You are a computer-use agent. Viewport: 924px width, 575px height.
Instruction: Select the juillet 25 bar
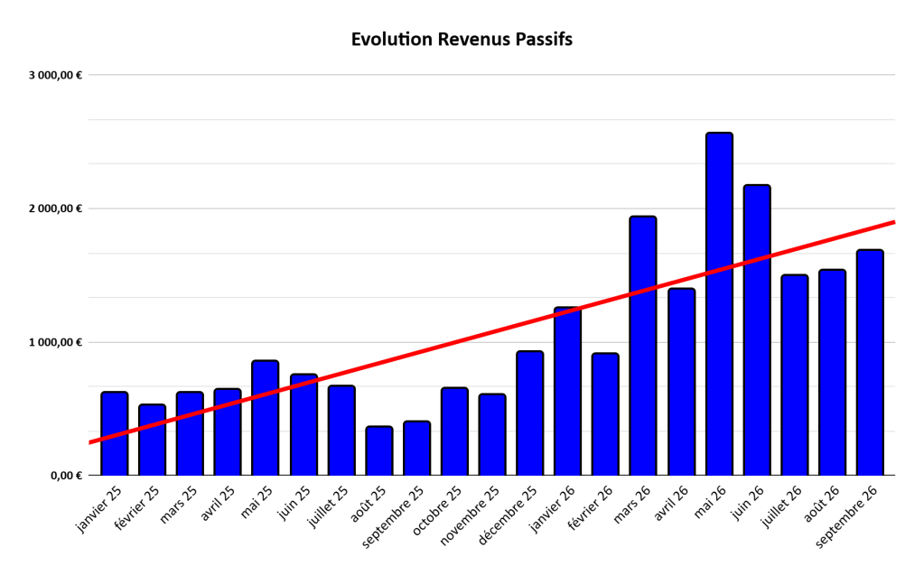click(341, 431)
